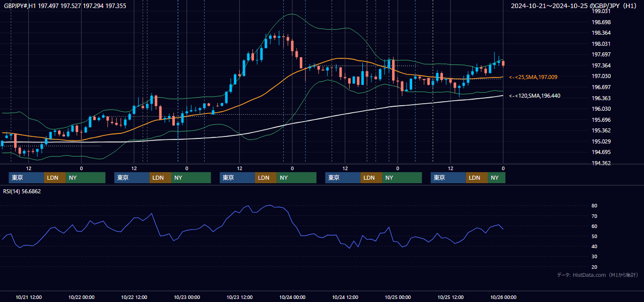Image resolution: width=644 pixels, height=302 pixels.
Task: Select the shortened NY session block on 10/25
Action: [496, 178]
